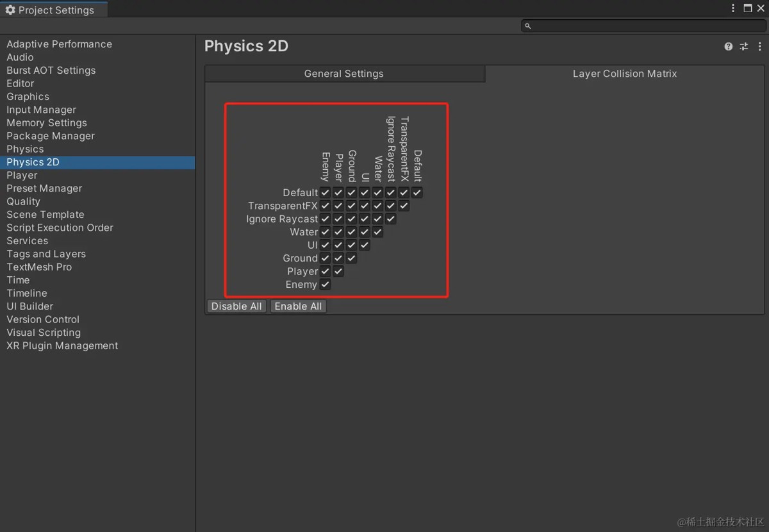The height and width of the screenshot is (532, 769).
Task: Open Tags and Layers settings
Action: click(x=46, y=254)
